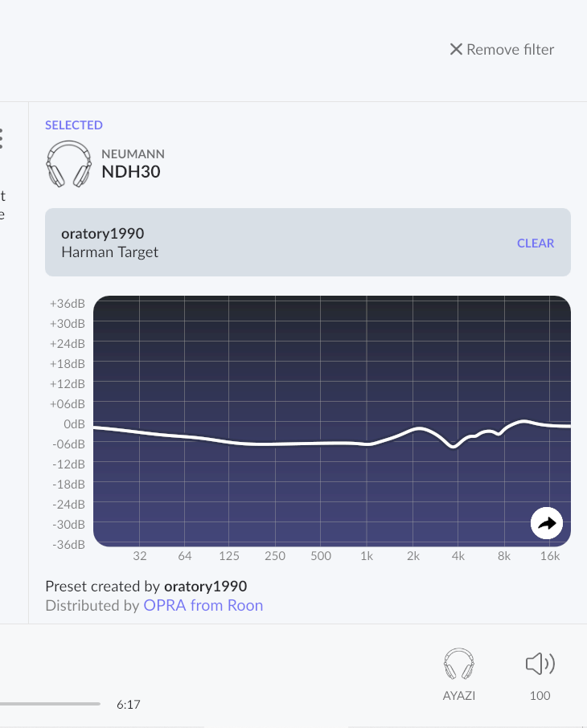Click the X icon beside Remove filter
This screenshot has height=728, width=587.
pyautogui.click(x=456, y=50)
